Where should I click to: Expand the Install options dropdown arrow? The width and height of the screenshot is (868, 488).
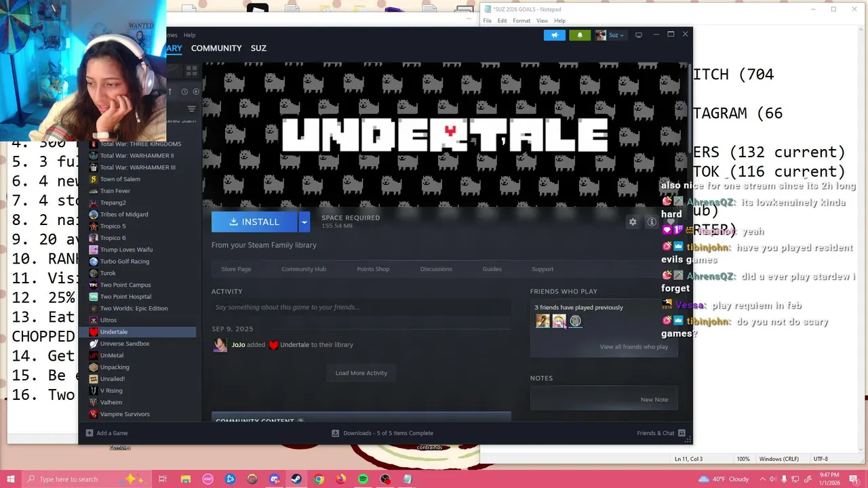304,222
